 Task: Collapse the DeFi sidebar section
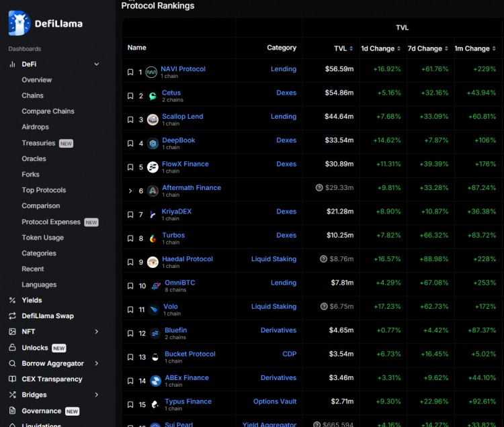point(96,64)
